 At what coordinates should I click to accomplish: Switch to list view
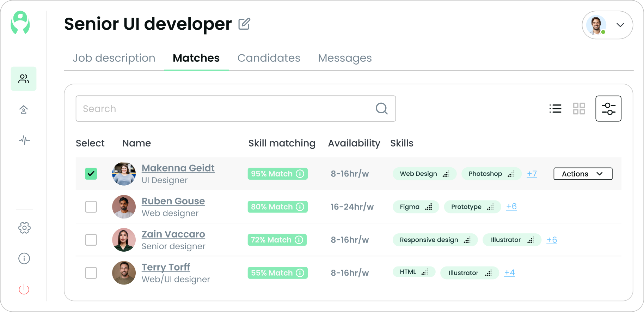555,109
